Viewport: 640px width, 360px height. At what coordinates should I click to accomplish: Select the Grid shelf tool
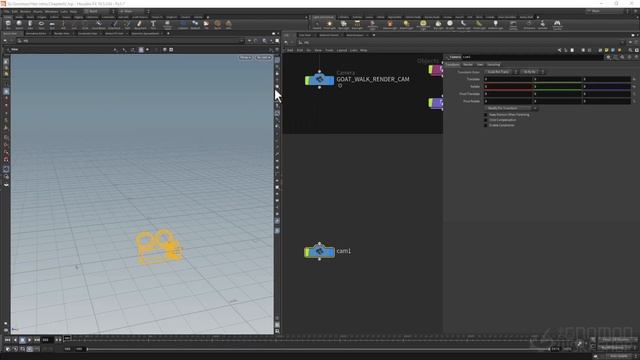[52, 24]
